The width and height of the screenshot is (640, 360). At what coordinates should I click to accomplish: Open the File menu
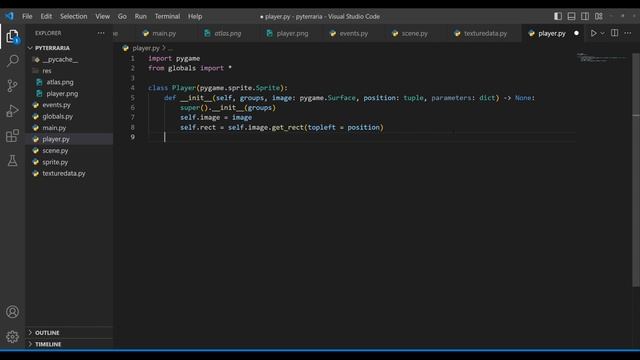point(27,16)
